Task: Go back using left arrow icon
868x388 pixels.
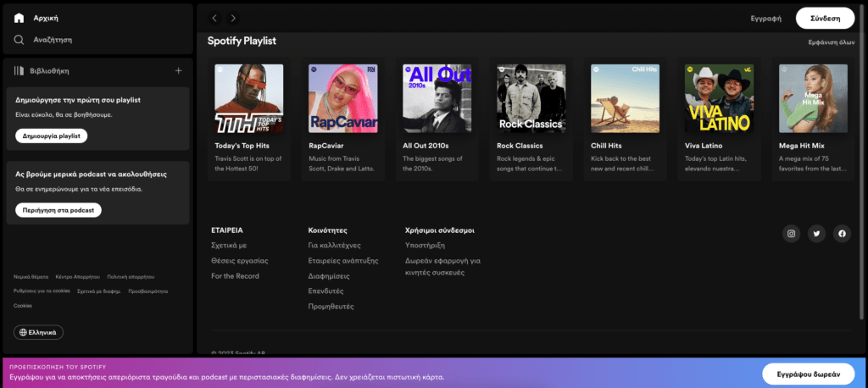Action: click(214, 18)
